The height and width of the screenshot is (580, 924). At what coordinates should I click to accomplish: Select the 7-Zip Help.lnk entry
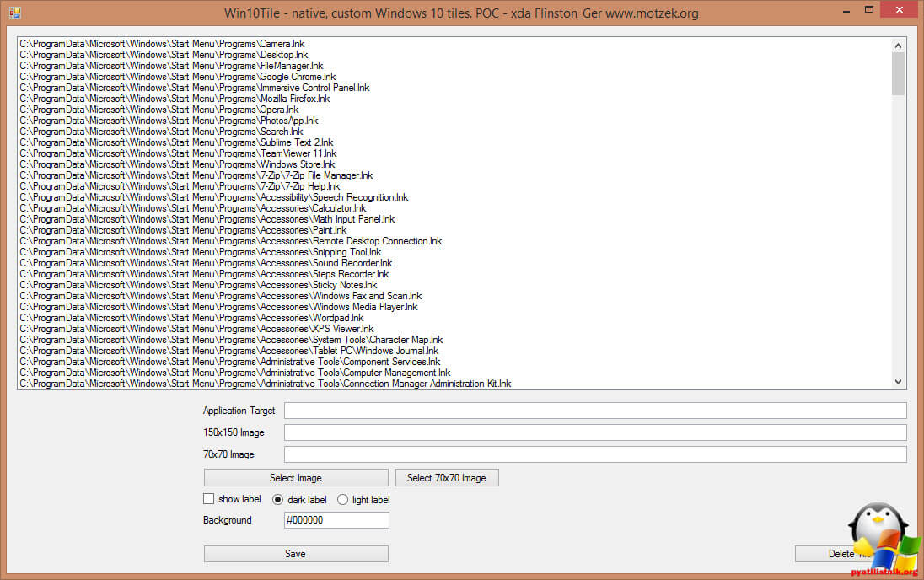click(180, 186)
